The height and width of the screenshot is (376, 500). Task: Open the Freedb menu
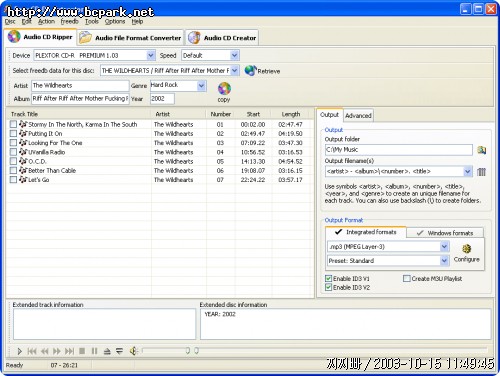(70, 22)
